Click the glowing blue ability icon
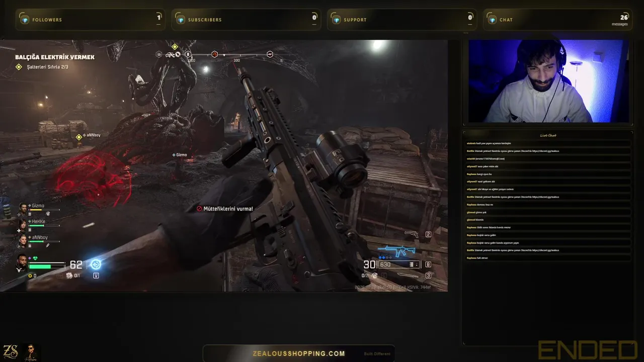This screenshot has height=362, width=644. click(96, 264)
